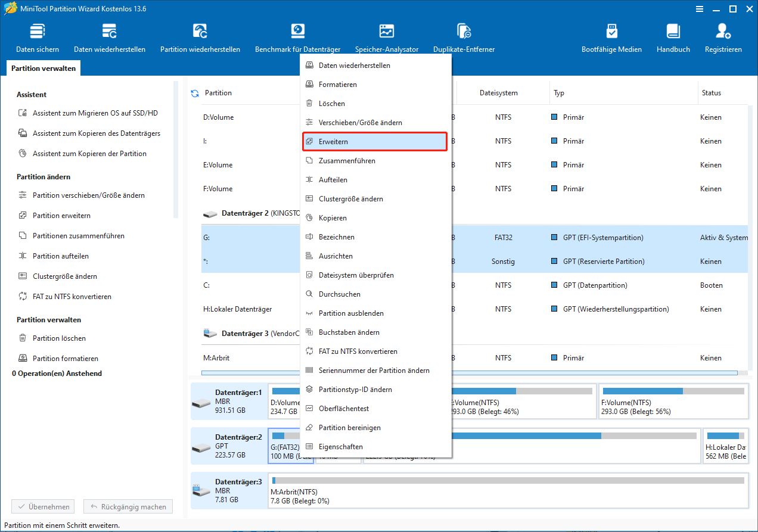Open Assistent zum Kopieren der Partition
The image size is (758, 532).
[82, 154]
